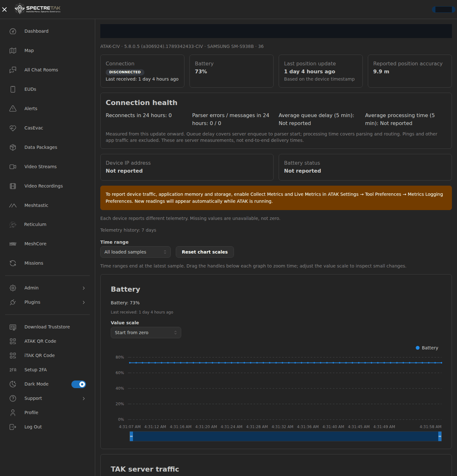Image resolution: width=457 pixels, height=476 pixels.
Task: Click the Plugins sidebar label
Action: point(32,302)
